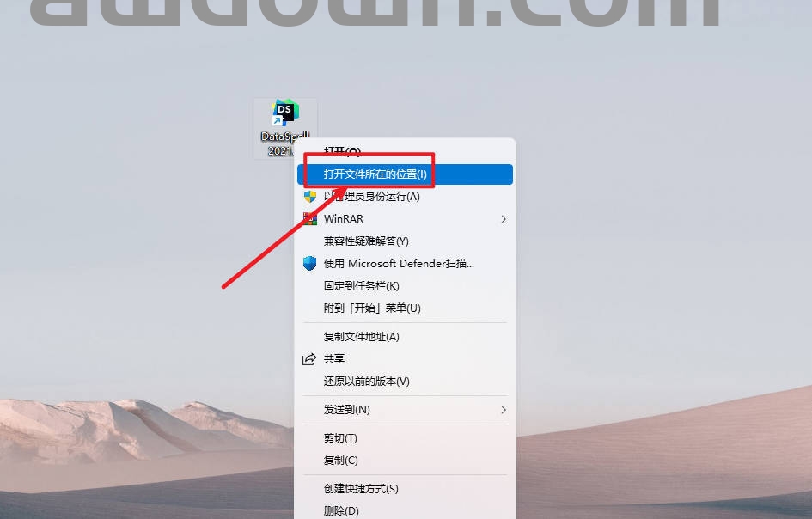Select 以管理员身份运行(A)
This screenshot has height=519, width=812.
[405, 197]
